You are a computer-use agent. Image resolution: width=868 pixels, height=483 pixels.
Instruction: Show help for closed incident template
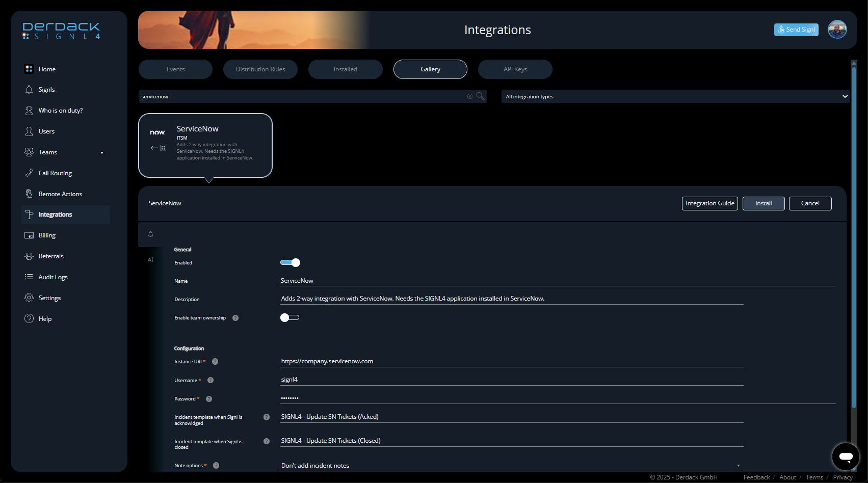click(x=267, y=441)
